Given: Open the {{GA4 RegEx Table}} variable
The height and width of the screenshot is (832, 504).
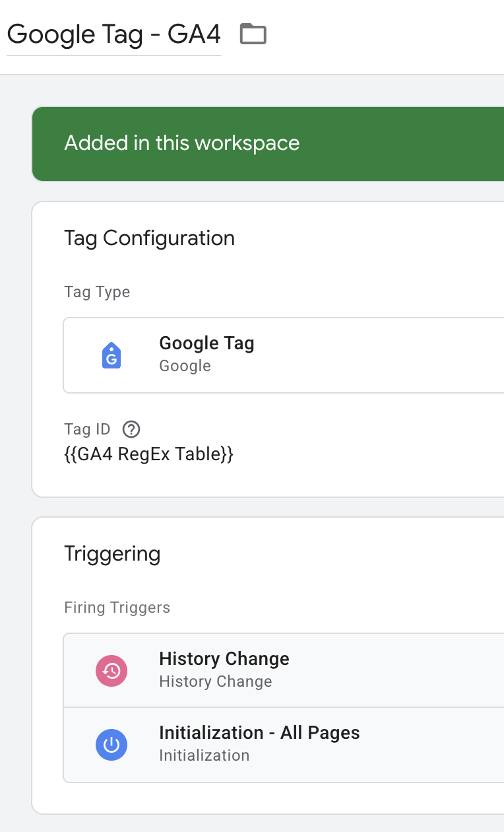Looking at the screenshot, I should click(149, 454).
